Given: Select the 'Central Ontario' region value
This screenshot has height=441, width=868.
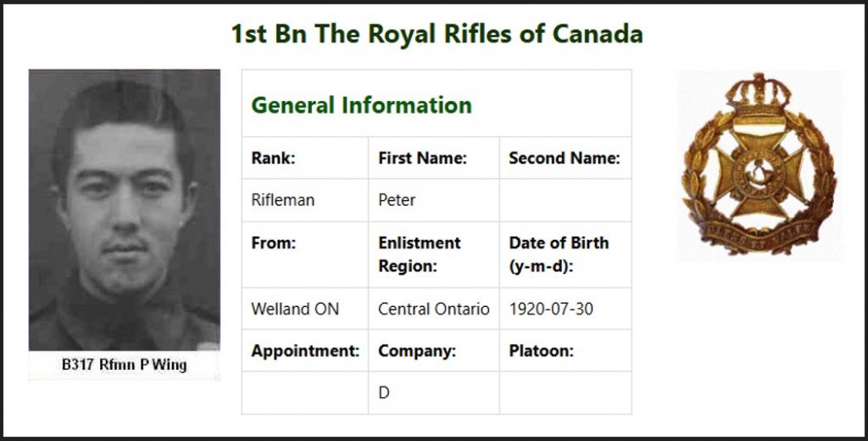Looking at the screenshot, I should [x=434, y=310].
